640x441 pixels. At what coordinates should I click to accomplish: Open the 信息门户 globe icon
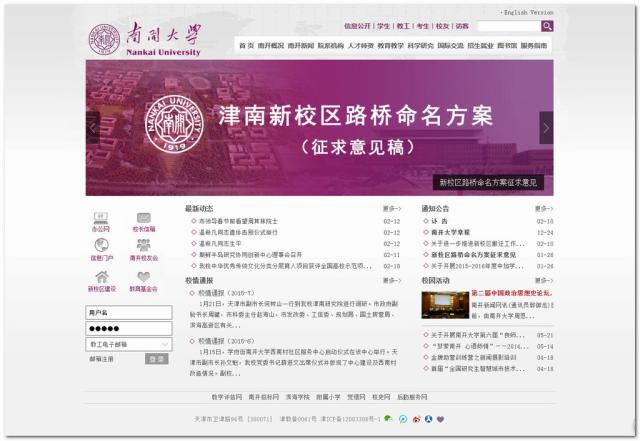pyautogui.click(x=101, y=245)
